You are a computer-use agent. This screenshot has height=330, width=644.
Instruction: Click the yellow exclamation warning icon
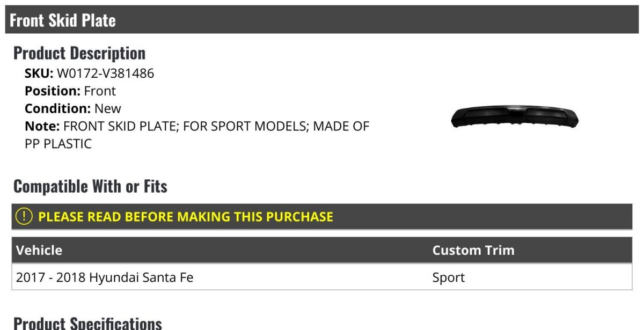[x=24, y=217]
